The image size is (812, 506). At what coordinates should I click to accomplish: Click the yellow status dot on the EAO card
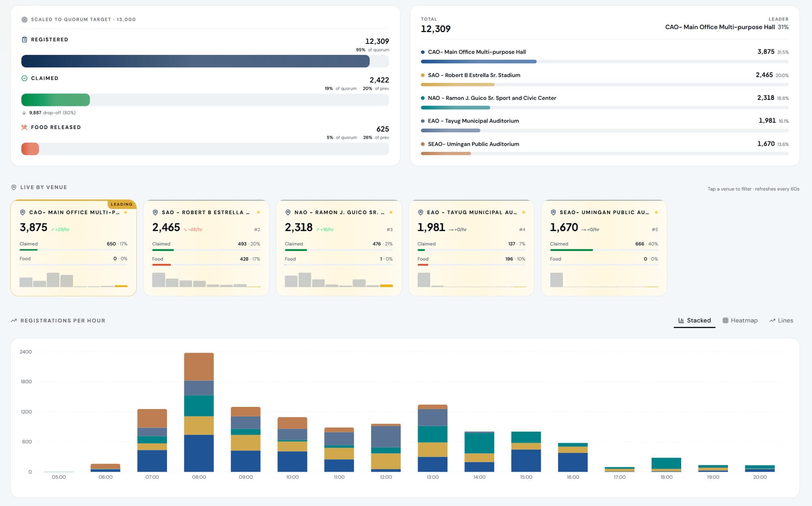click(x=524, y=212)
